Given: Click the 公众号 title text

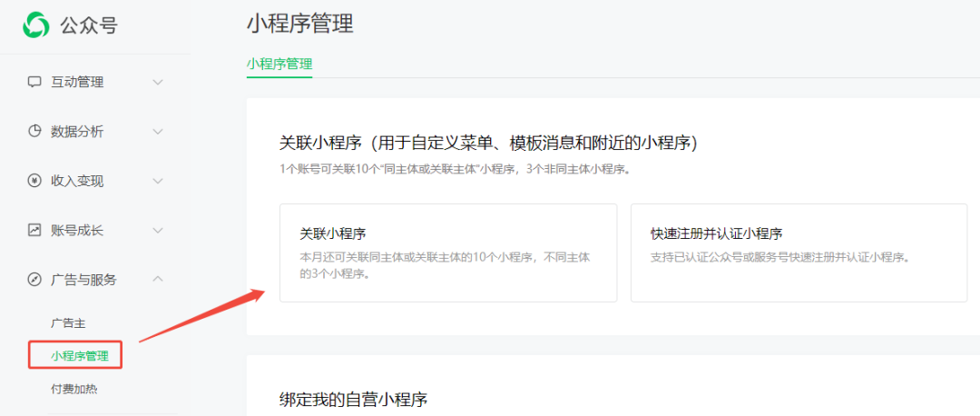Looking at the screenshot, I should (x=89, y=25).
